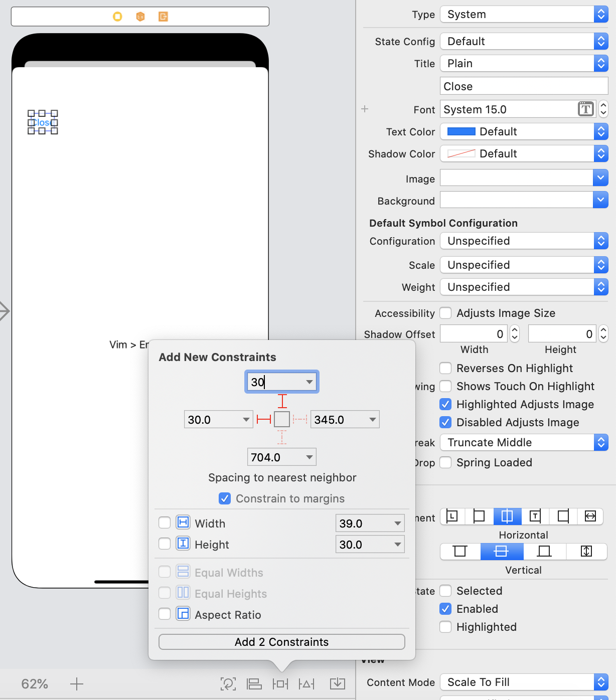
Task: Open the Type System dropdown
Action: [524, 14]
